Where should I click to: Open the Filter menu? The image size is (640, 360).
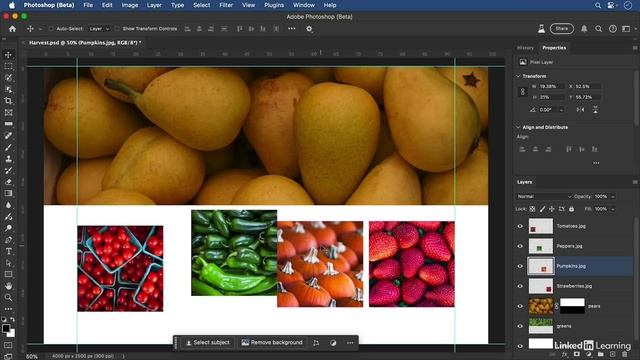tap(226, 5)
